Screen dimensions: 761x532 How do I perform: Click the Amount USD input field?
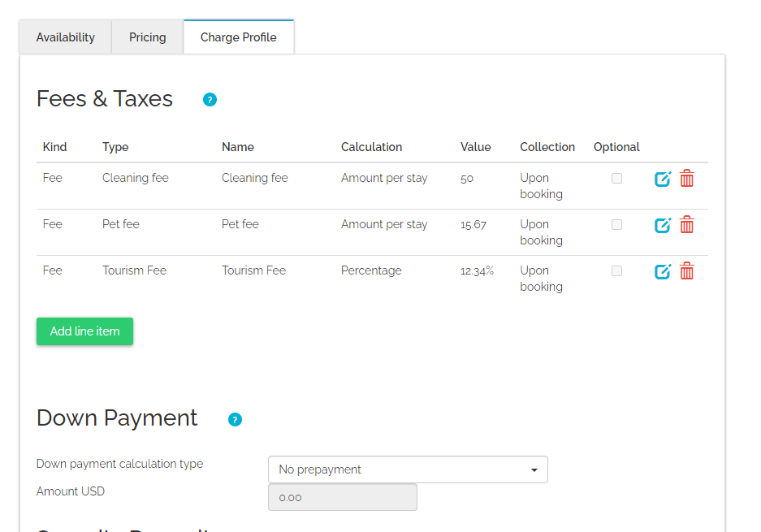pyautogui.click(x=342, y=497)
